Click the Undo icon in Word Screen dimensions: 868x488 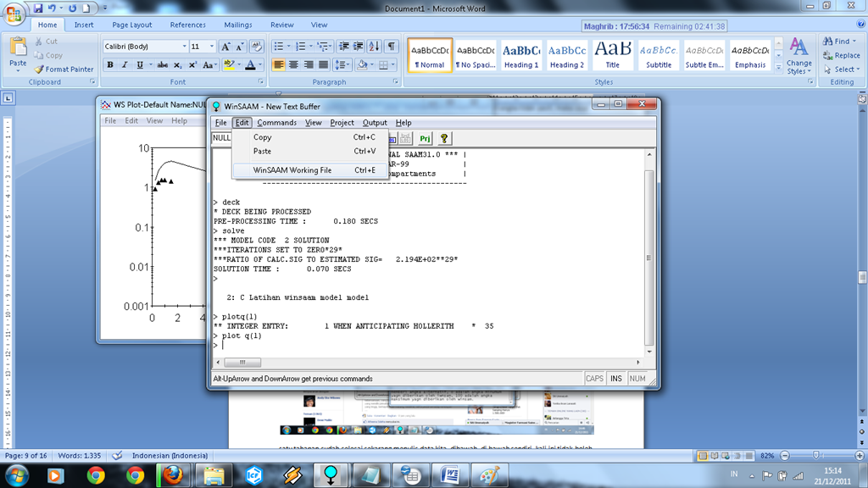coord(52,8)
